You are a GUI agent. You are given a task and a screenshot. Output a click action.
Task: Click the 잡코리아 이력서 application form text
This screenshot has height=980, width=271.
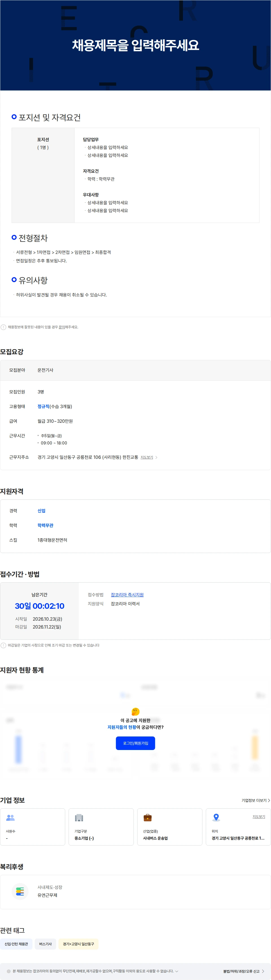tap(125, 604)
